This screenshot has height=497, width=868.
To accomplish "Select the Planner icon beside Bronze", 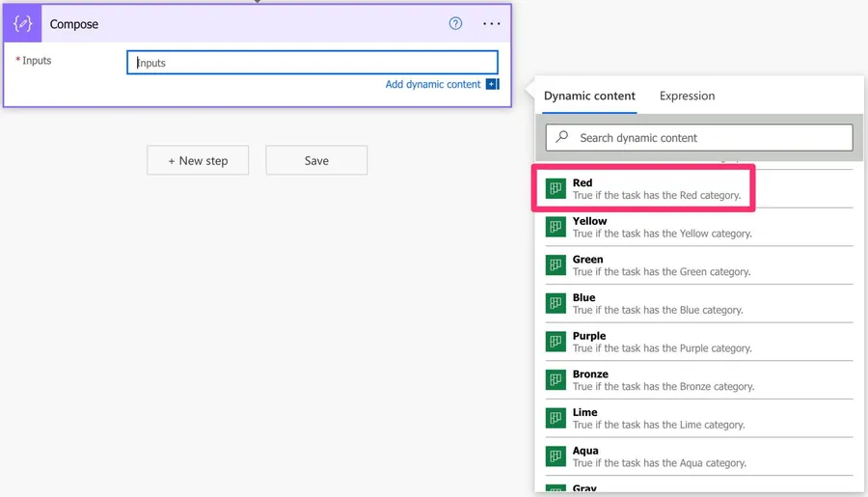I will click(556, 380).
